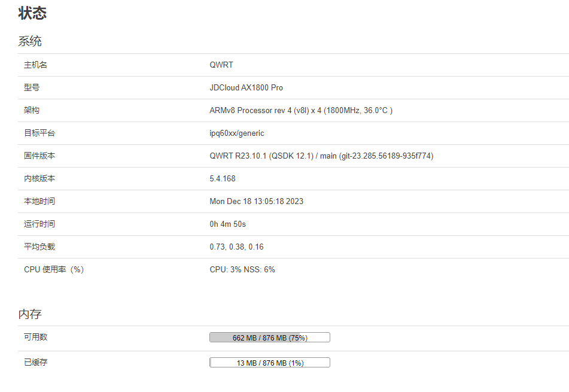
Task: Click the uptime value 0h 4m 50s
Action: pyautogui.click(x=227, y=224)
